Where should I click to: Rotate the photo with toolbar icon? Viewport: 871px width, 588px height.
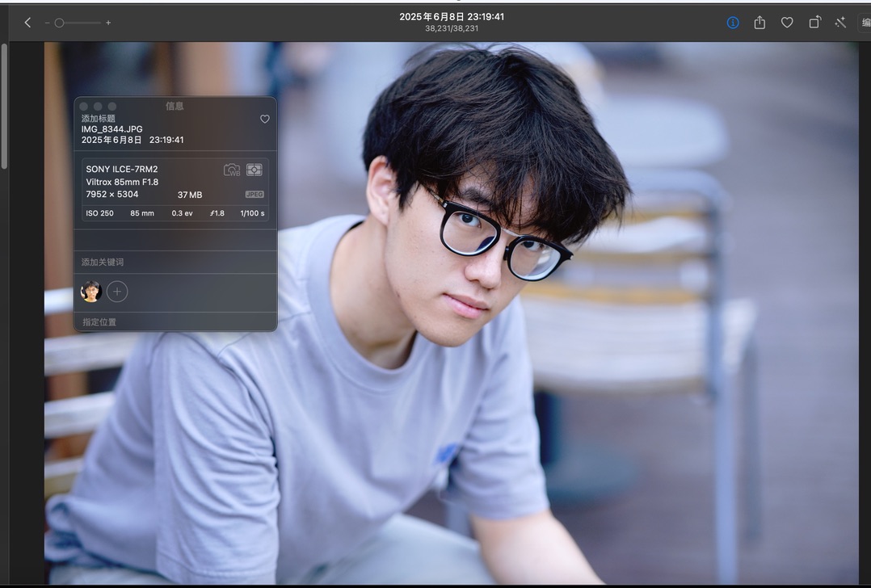(814, 22)
